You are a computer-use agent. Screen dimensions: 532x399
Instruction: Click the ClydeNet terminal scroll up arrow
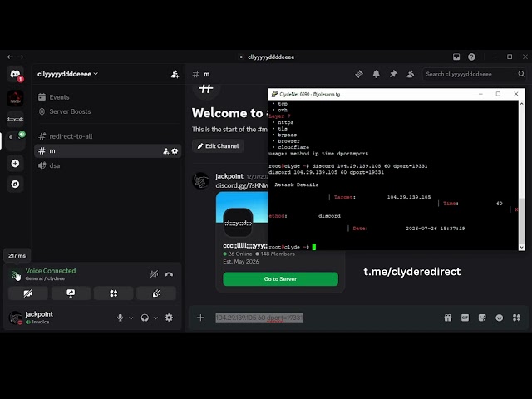pos(522,103)
